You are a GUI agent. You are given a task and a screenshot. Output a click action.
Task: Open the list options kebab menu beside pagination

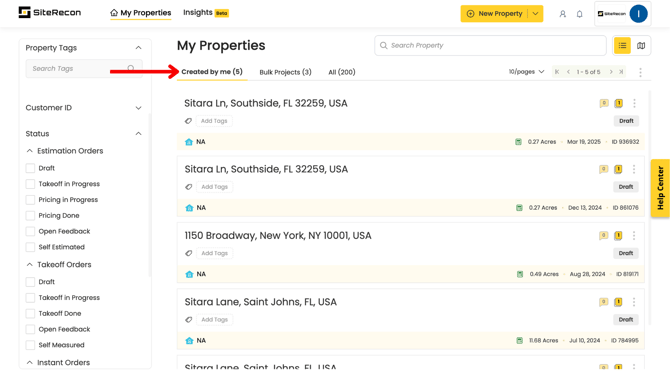640,72
